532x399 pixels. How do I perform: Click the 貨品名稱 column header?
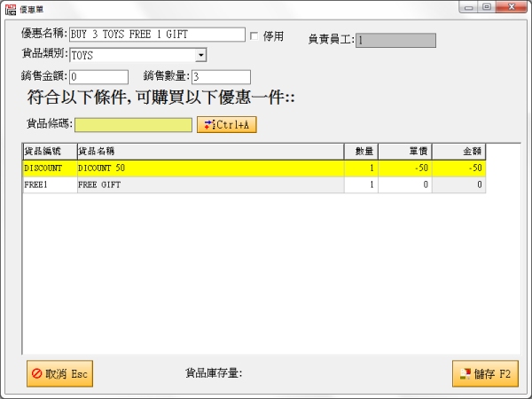pos(211,152)
